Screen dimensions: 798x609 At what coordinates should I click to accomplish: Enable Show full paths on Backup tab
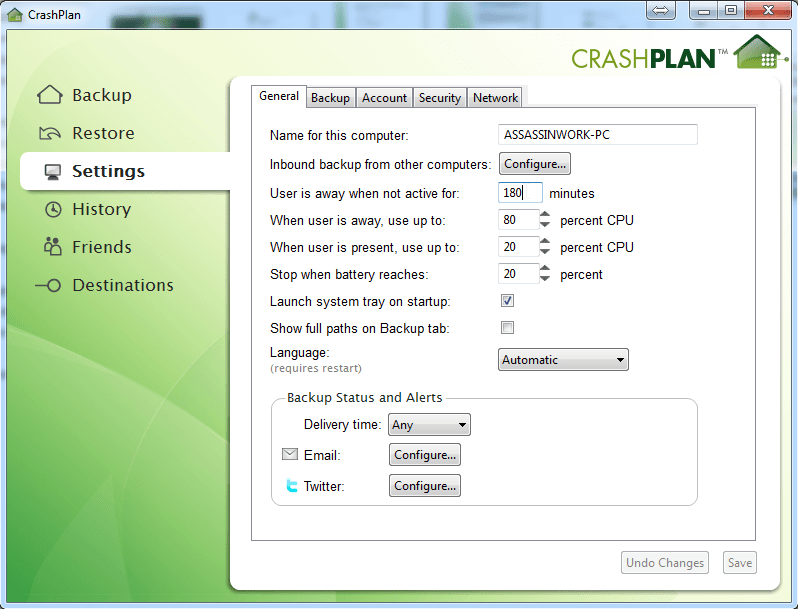point(507,328)
